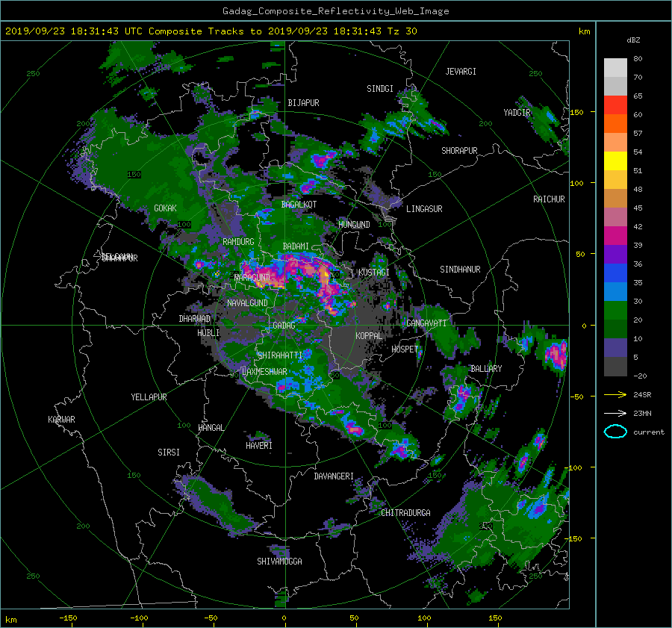Image resolution: width=672 pixels, height=628 pixels.
Task: Click the SINDGI city label
Action: (x=380, y=89)
